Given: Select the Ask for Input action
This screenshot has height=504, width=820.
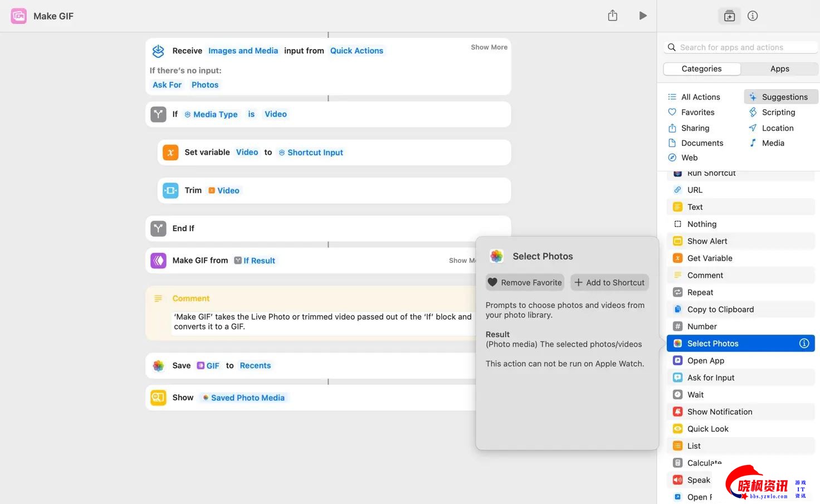Looking at the screenshot, I should tap(740, 378).
